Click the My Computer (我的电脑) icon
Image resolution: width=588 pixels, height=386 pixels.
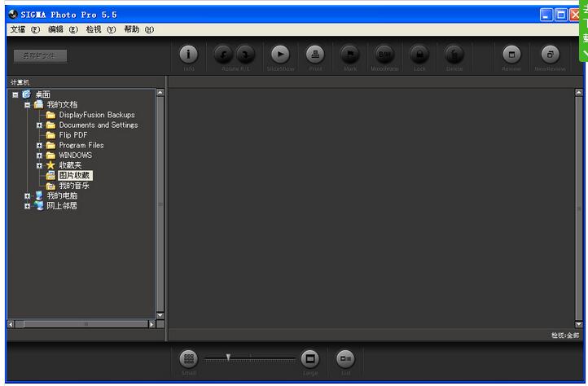point(38,195)
